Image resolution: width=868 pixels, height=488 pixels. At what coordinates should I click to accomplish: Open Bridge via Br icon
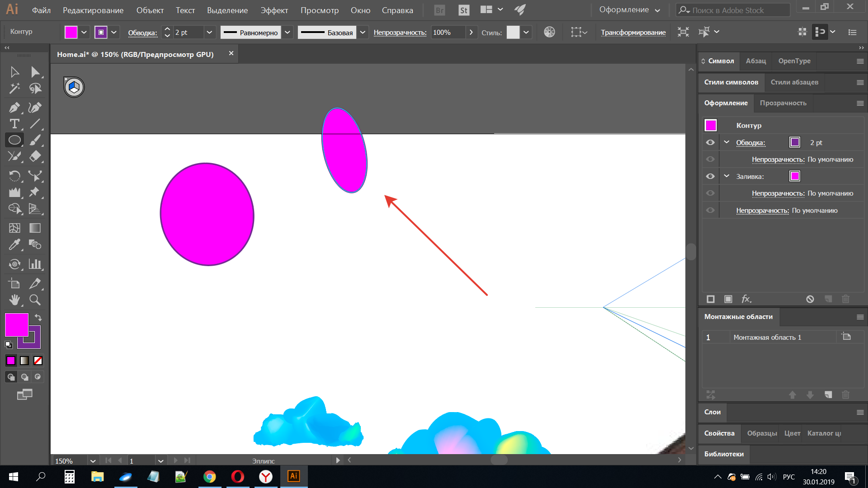coord(439,10)
